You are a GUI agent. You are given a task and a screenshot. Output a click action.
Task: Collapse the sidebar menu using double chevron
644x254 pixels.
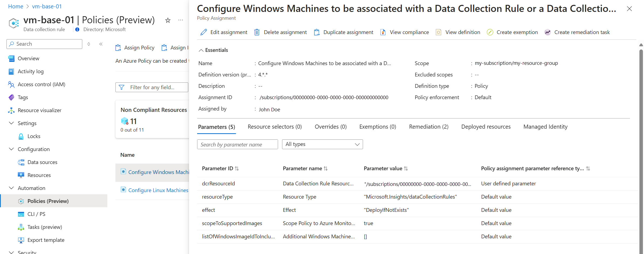coord(101,44)
